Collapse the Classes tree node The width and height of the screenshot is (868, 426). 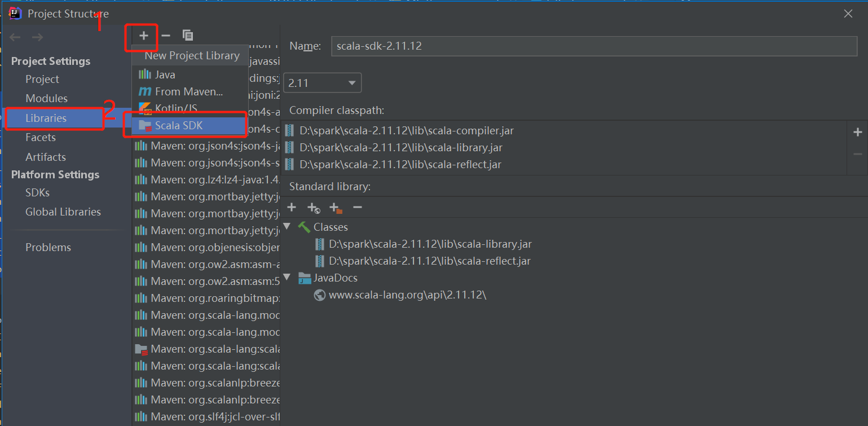(x=287, y=227)
